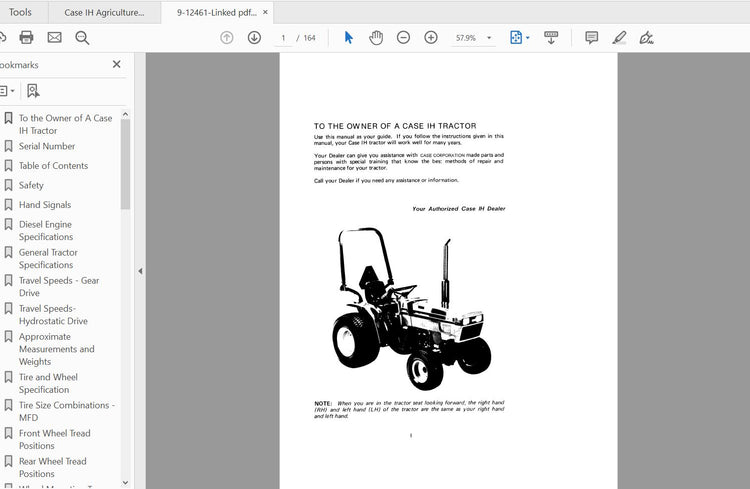The width and height of the screenshot is (750, 489).
Task: Open Approximate Measurements and Weights bookmark
Action: click(x=56, y=349)
